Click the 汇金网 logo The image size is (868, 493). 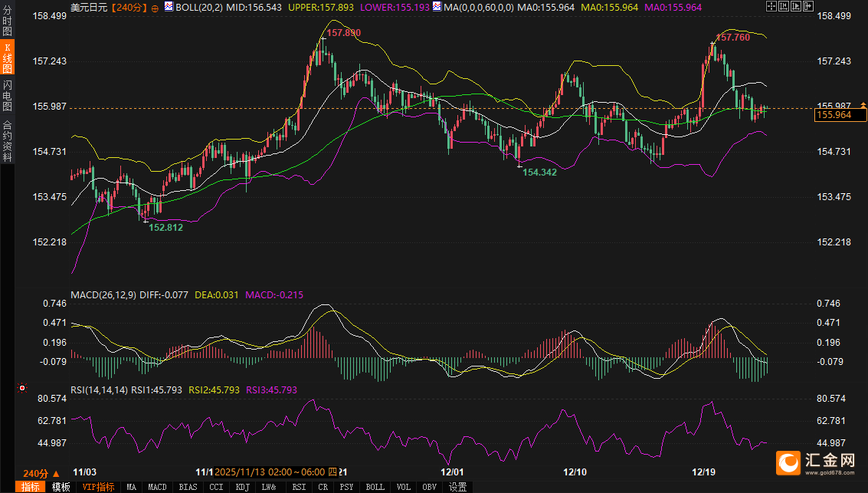point(817,462)
